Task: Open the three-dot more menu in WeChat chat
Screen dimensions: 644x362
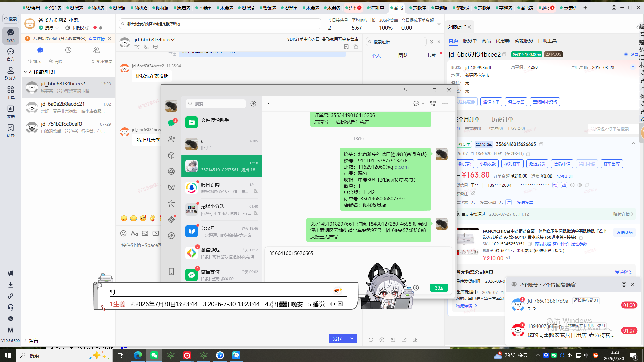Action: tap(445, 103)
